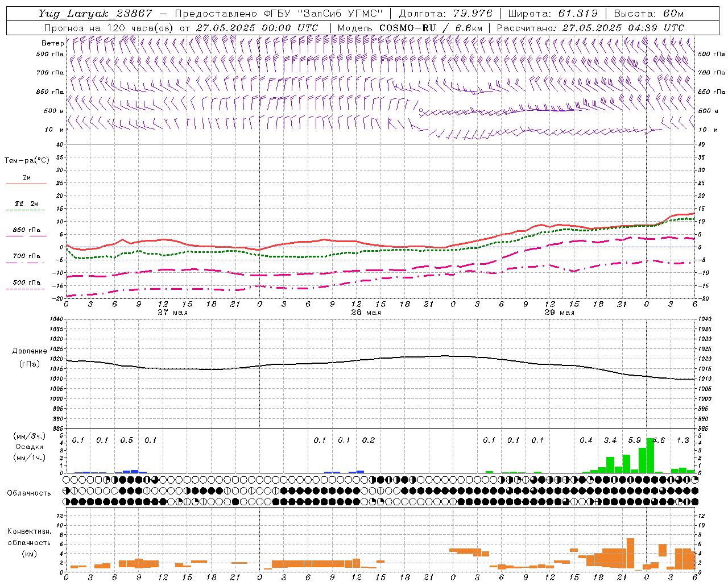Select the 0.5 precipitation label on 27 мая
The image size is (728, 582).
[126, 440]
